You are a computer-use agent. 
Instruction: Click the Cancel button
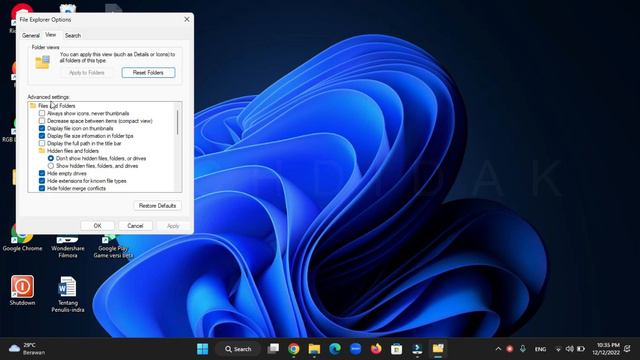pyautogui.click(x=135, y=226)
